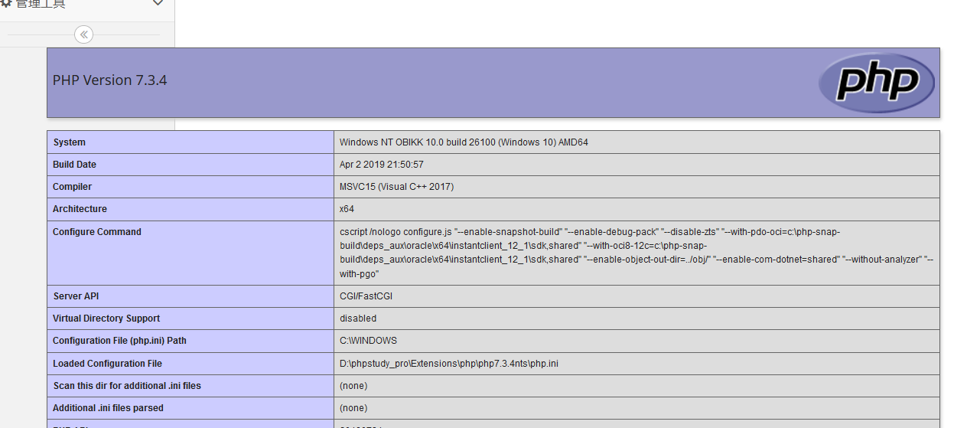Click the MSVC15 (Visual C++ 2017) value
The width and height of the screenshot is (980, 428).
coord(396,187)
